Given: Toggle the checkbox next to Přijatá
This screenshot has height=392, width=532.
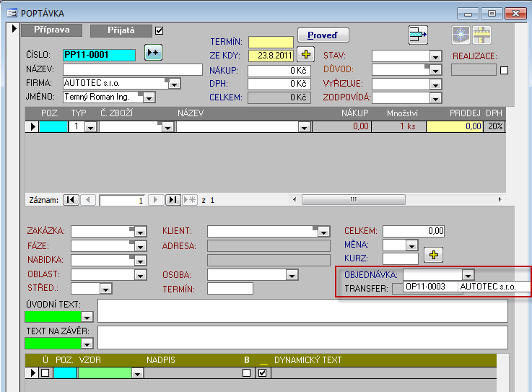Looking at the screenshot, I should (x=159, y=30).
